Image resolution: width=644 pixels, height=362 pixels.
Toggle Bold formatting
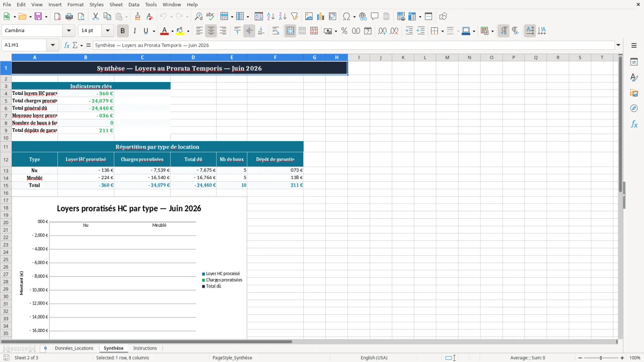pyautogui.click(x=123, y=31)
